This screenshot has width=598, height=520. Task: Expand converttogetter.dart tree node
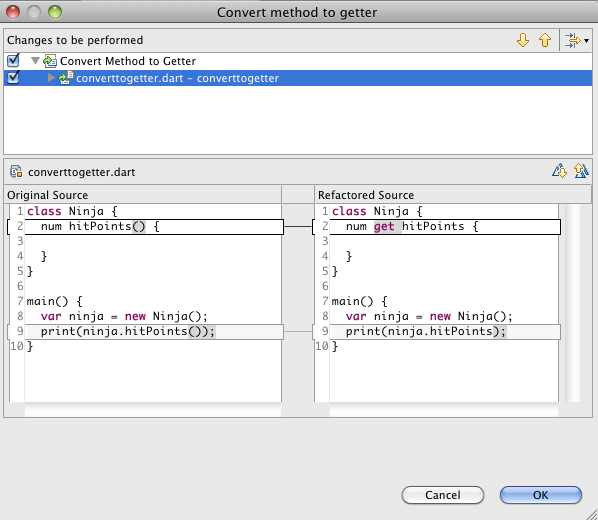(x=51, y=78)
